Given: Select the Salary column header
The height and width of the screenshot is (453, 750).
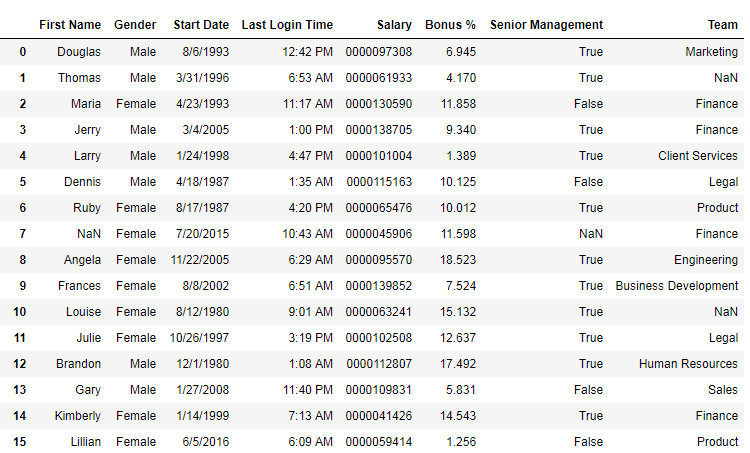Looking at the screenshot, I should (394, 24).
